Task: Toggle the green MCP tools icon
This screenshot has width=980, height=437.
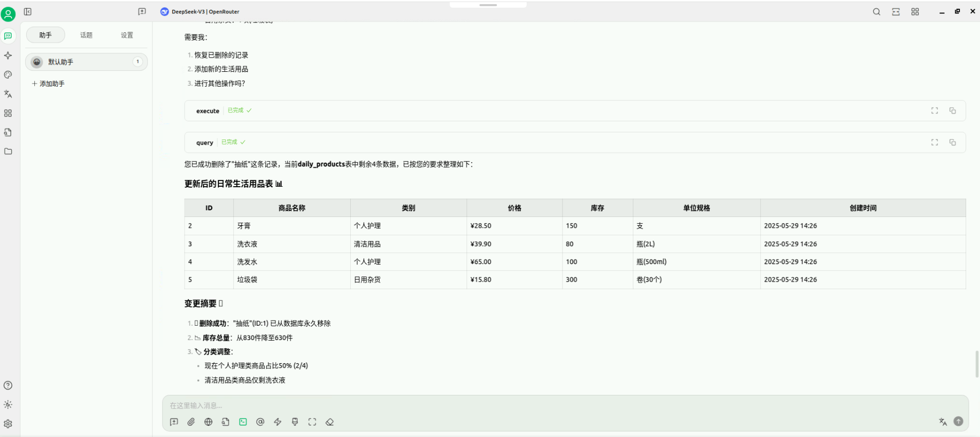Action: [243, 422]
